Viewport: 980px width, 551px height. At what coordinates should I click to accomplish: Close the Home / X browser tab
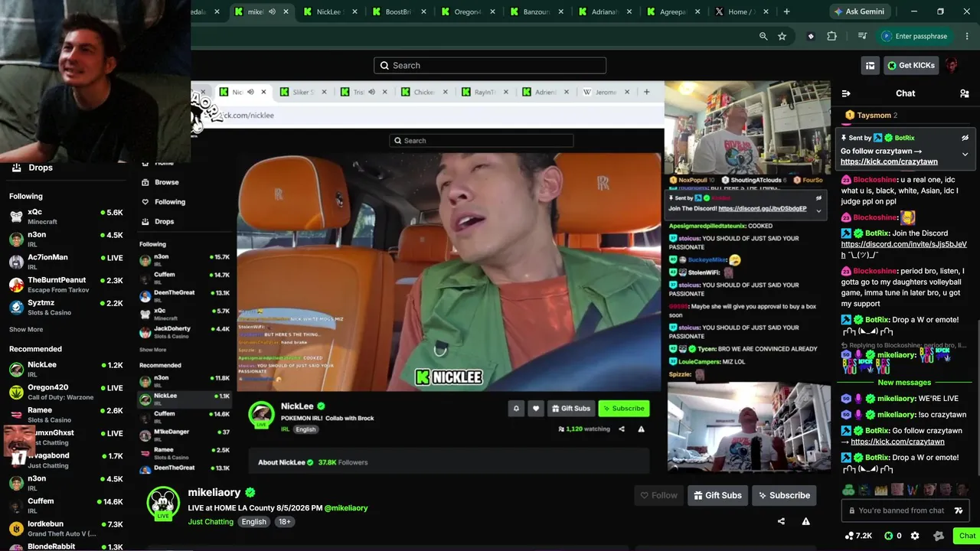[x=765, y=11]
